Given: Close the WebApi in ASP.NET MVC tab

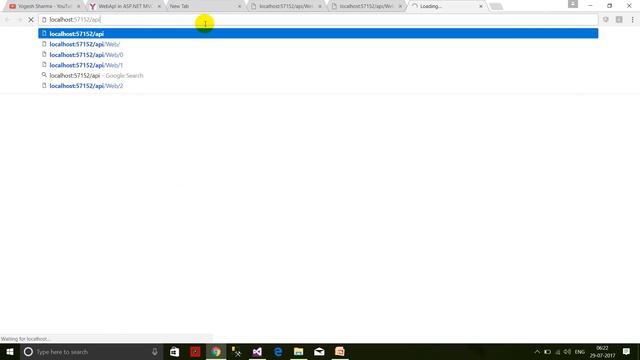Looking at the screenshot, I should 159,6.
